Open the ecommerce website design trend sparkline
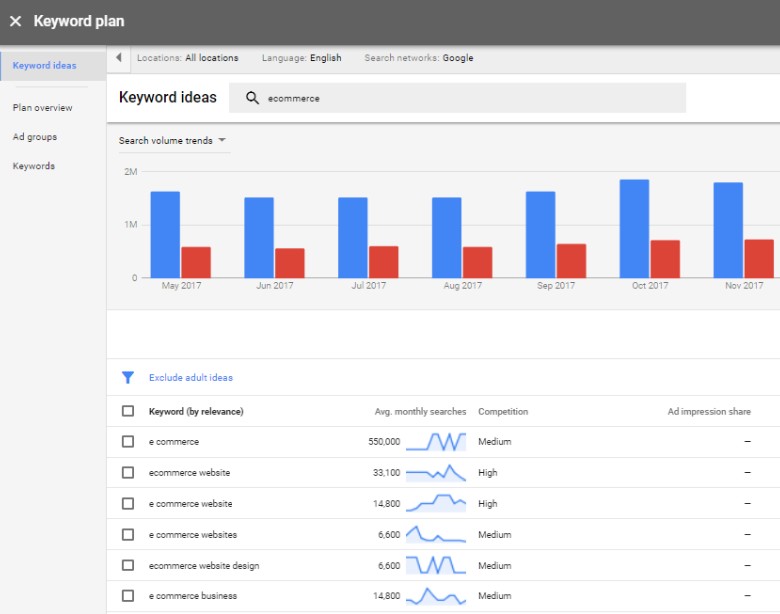The width and height of the screenshot is (780, 614). [436, 565]
